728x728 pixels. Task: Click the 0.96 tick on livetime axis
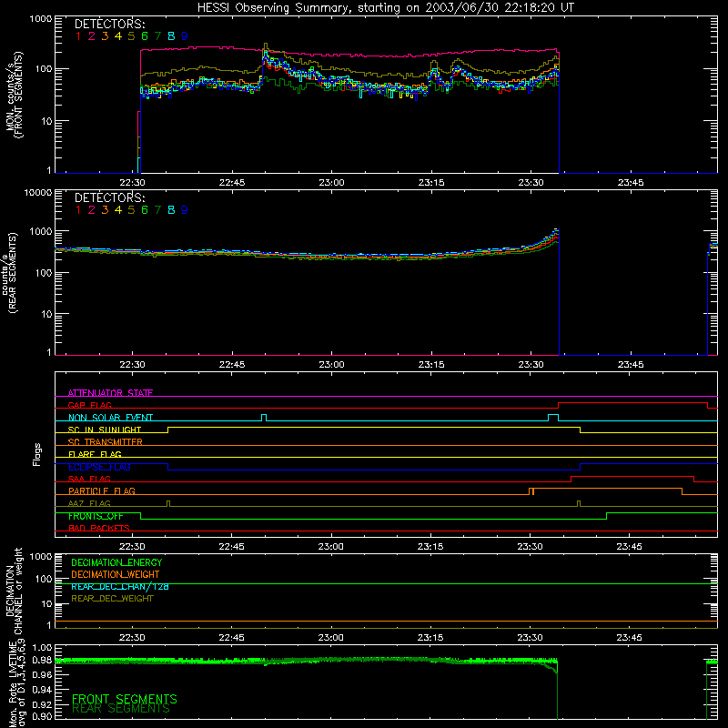click(42, 674)
